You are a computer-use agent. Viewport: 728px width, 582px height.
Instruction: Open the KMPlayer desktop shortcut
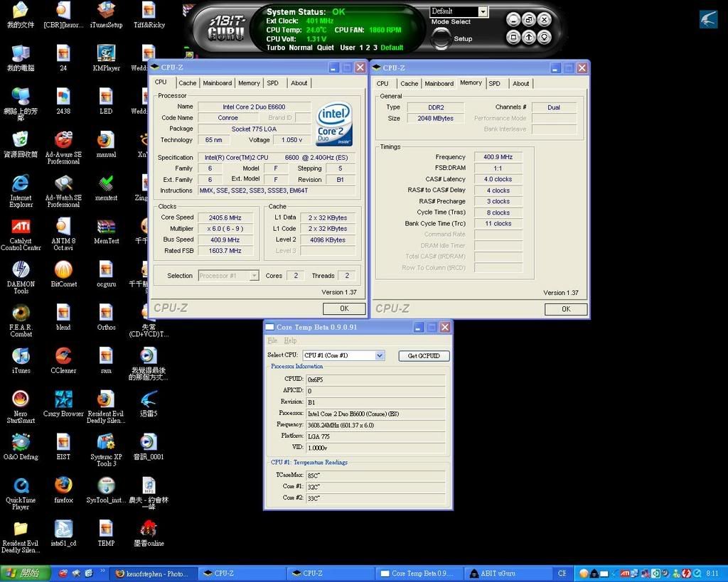107,58
